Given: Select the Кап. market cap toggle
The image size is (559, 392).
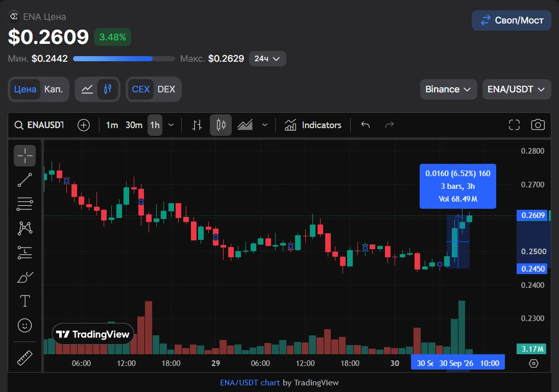Looking at the screenshot, I should click(54, 89).
